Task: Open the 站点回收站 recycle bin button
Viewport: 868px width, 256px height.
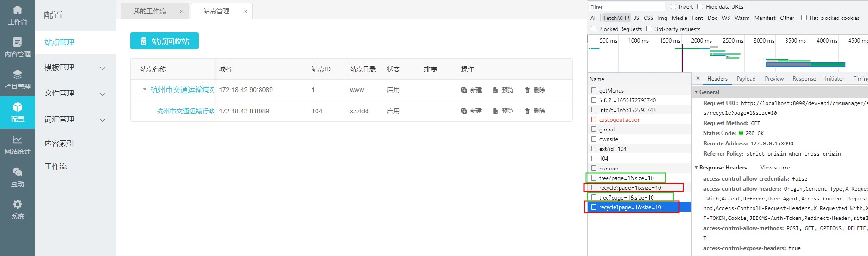Action: pyautogui.click(x=165, y=41)
